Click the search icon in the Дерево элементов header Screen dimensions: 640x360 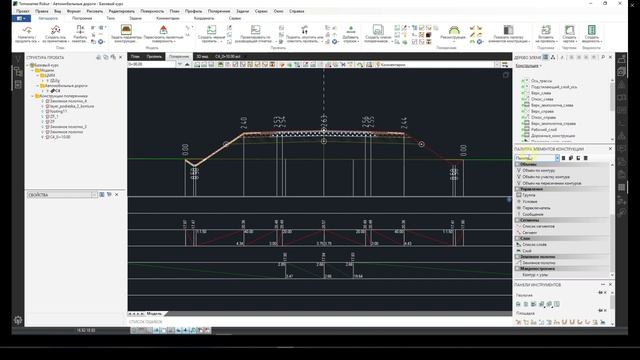pyautogui.click(x=603, y=57)
